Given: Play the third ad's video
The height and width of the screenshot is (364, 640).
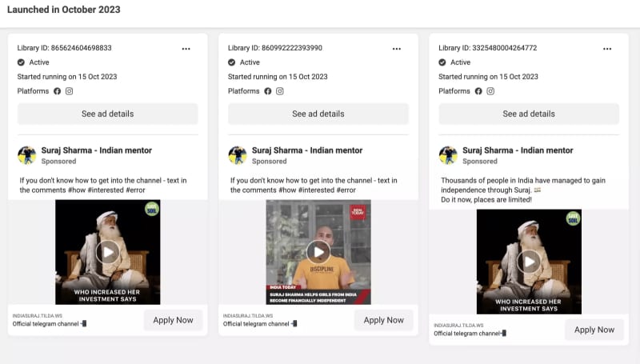Looking at the screenshot, I should 528,261.
